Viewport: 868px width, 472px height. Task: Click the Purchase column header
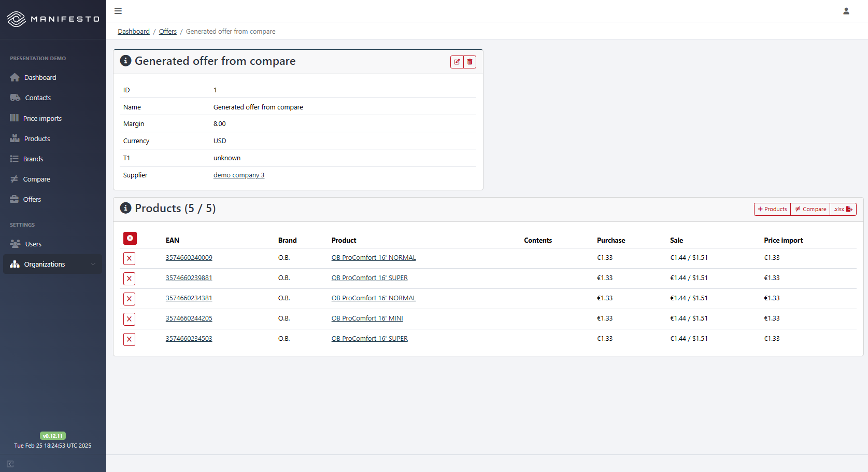(x=611, y=240)
